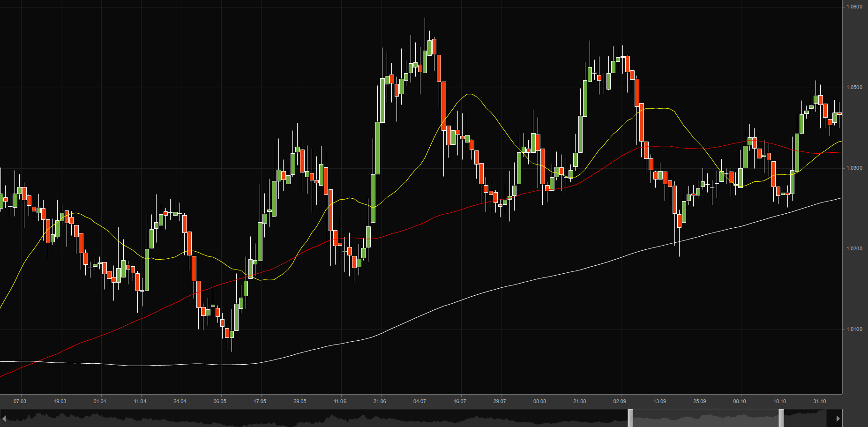The height and width of the screenshot is (427, 868).
Task: Click the 1.0200 price axis label
Action: coord(854,249)
